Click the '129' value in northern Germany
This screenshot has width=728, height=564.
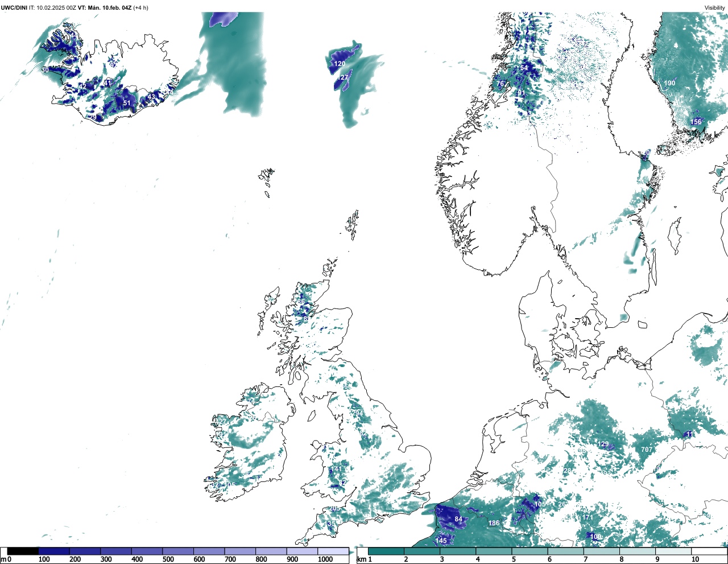[x=603, y=444]
